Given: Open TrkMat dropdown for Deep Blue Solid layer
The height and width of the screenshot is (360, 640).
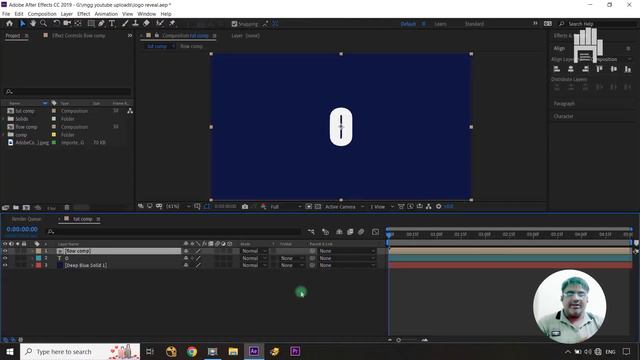Looking at the screenshot, I should click(x=292, y=265).
